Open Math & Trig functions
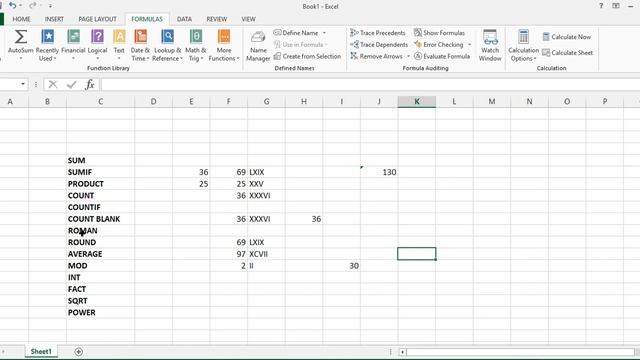 coord(196,45)
